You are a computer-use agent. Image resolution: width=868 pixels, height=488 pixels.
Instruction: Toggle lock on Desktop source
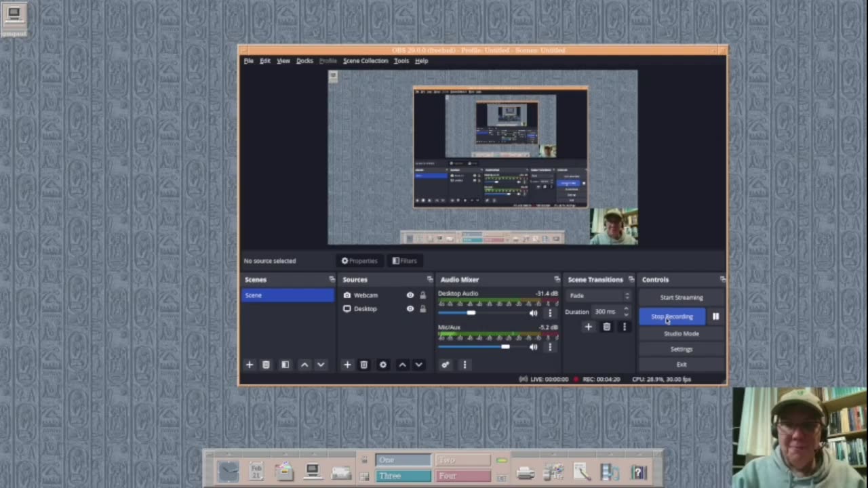click(422, 309)
